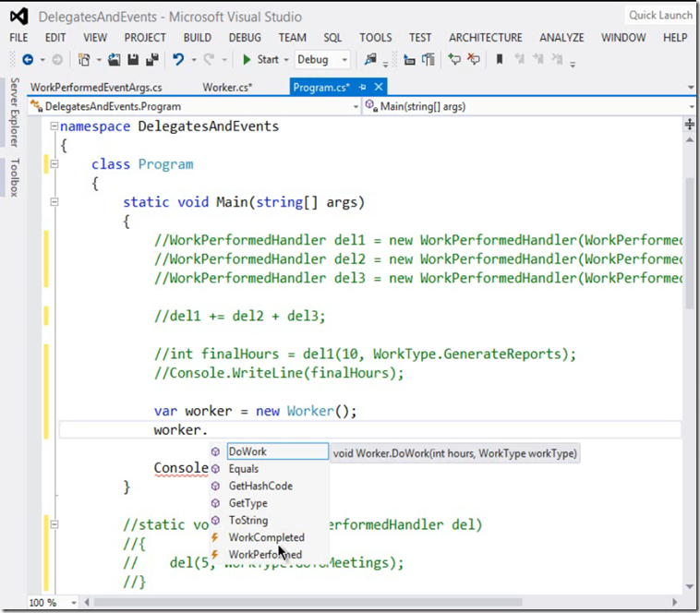The width and height of the screenshot is (700, 613).
Task: Click the decrease line indent icon
Action: [409, 59]
